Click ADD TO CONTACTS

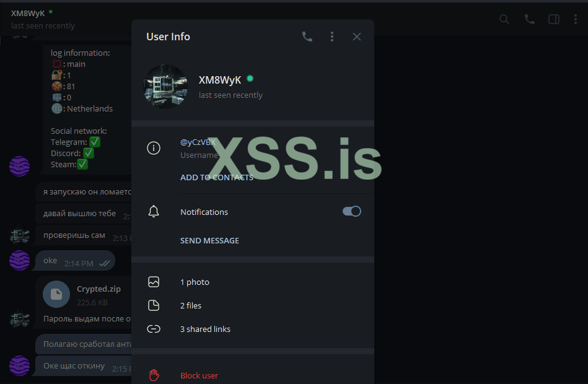[x=217, y=177]
